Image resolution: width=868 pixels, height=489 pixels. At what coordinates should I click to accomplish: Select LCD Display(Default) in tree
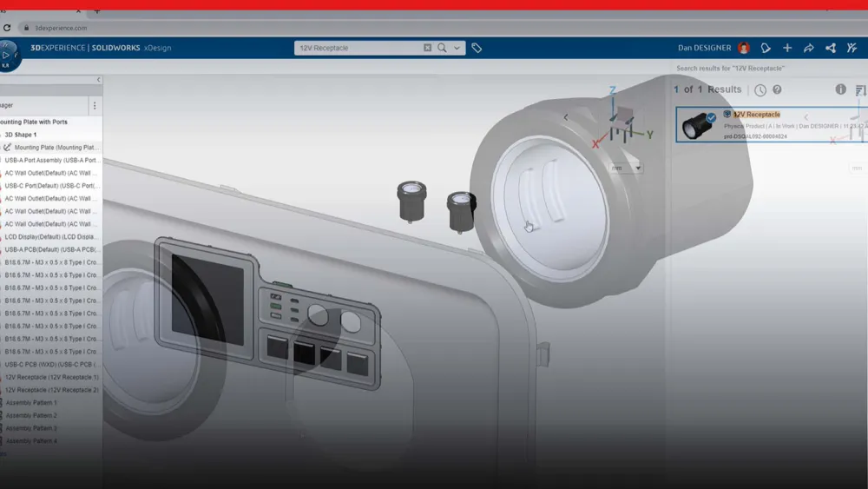(51, 236)
